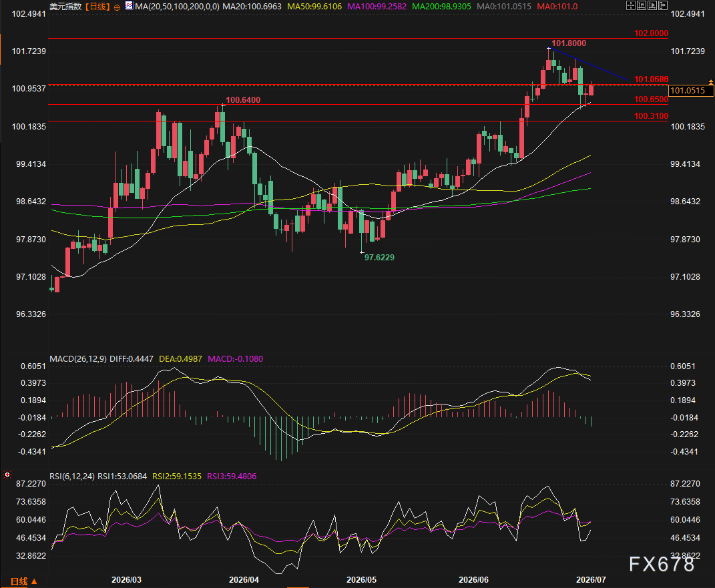Click the DEA:0.4987 value
Image resolution: width=715 pixels, height=588 pixels.
click(180, 358)
